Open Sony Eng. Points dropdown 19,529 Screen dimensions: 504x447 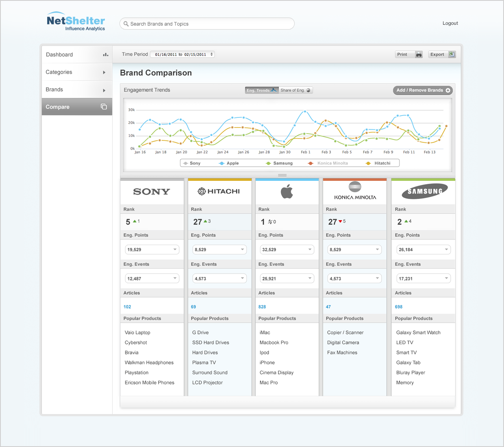point(152,250)
